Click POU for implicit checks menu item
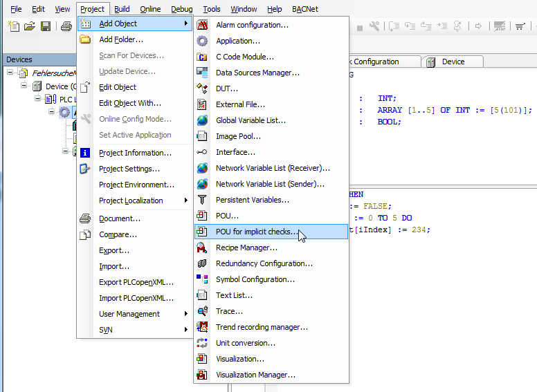 tap(257, 232)
